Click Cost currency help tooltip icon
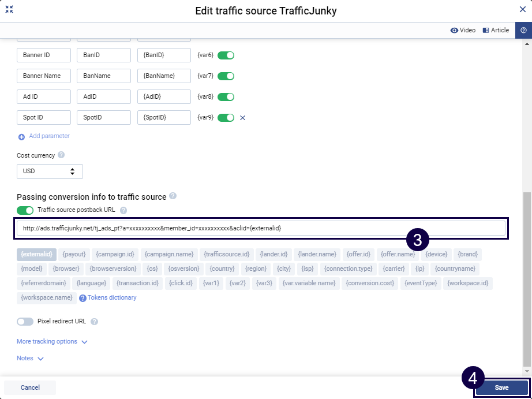The image size is (532, 399). coord(61,155)
